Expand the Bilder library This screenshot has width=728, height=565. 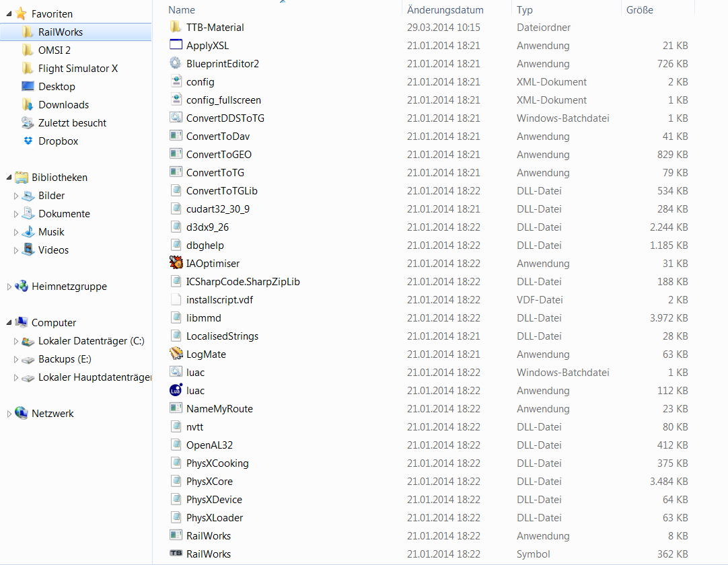(x=15, y=196)
